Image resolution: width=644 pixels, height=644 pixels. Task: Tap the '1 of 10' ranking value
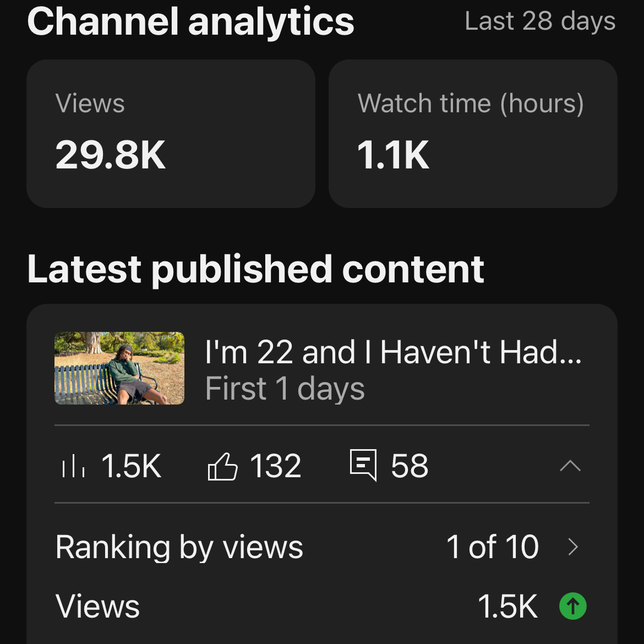[493, 547]
